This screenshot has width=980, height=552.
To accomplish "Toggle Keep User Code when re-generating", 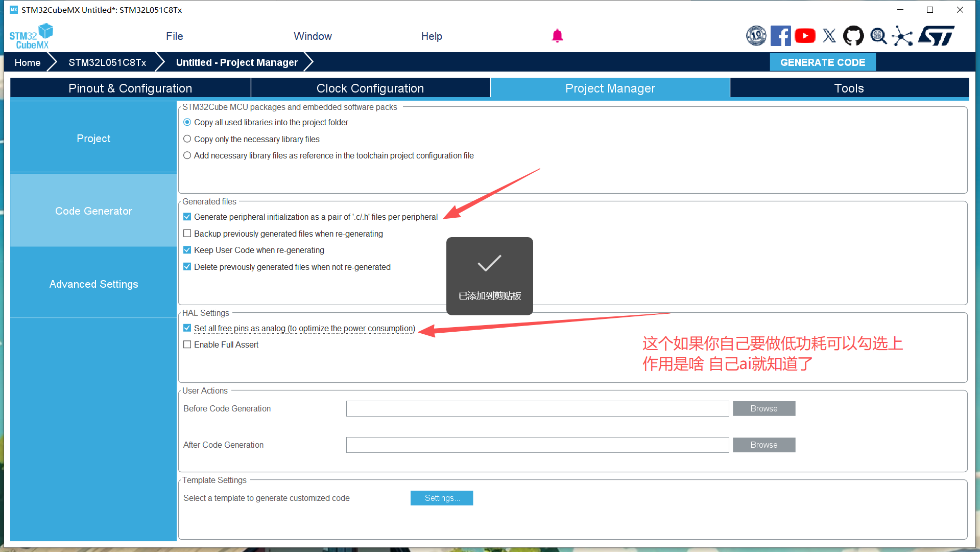I will 187,250.
